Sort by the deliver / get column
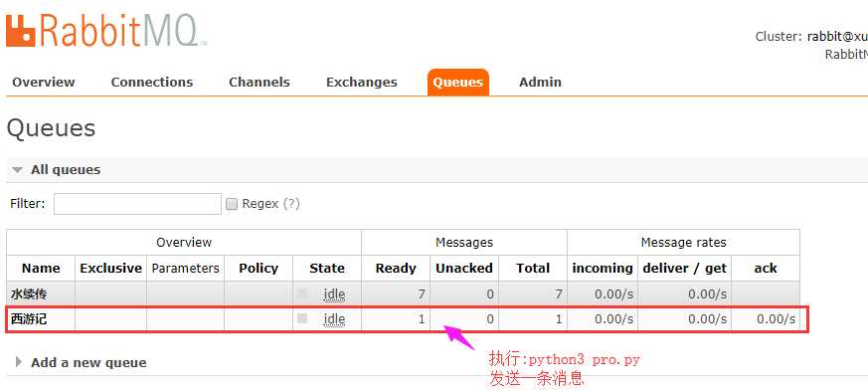Screen dimensions: 868x391 [685, 268]
